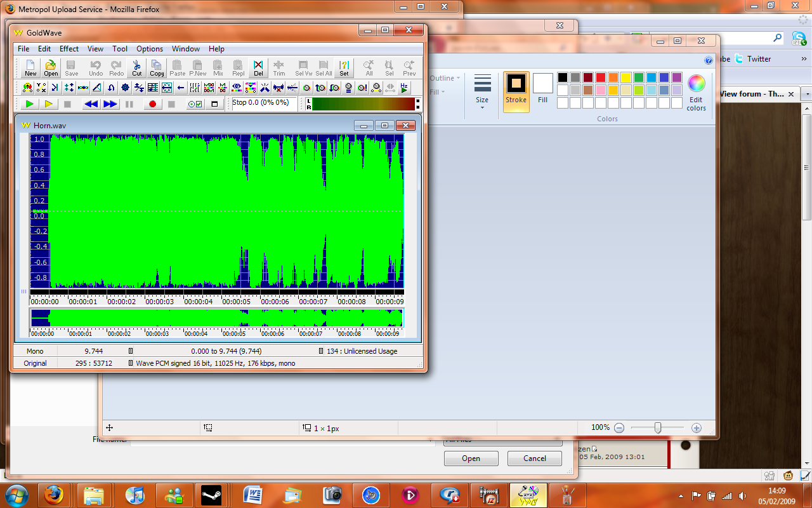Click the blue gear effect icon
812x508 pixels.
[125, 88]
